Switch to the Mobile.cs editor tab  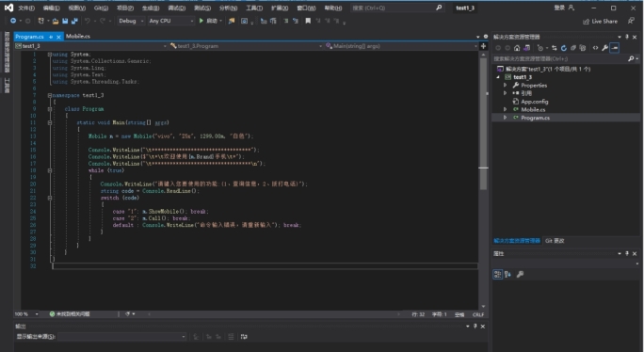tap(78, 36)
